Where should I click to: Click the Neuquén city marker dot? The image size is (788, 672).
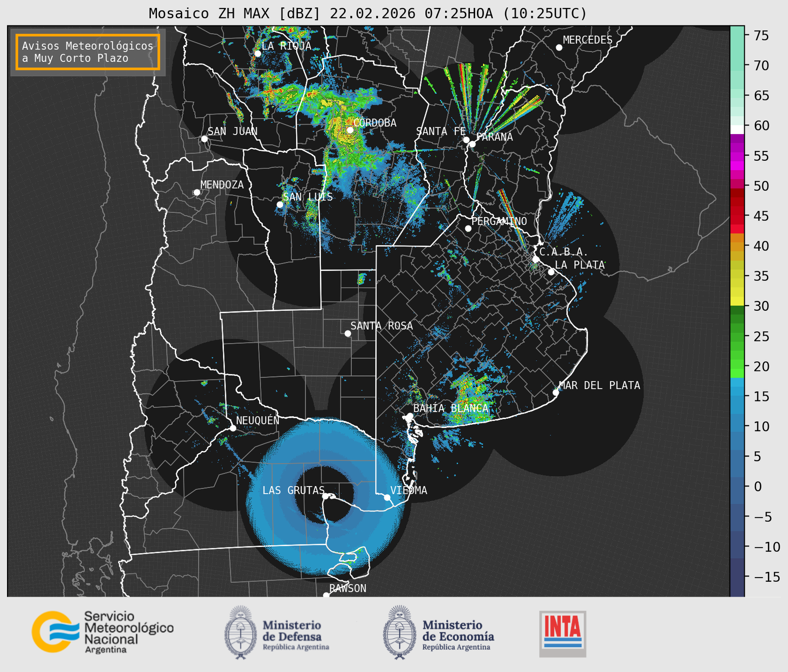coord(233,428)
